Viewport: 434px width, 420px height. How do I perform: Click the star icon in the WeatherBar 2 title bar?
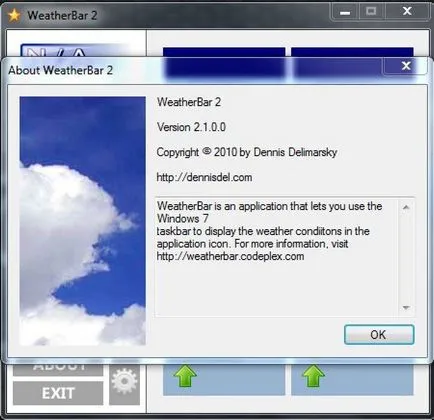click(14, 15)
